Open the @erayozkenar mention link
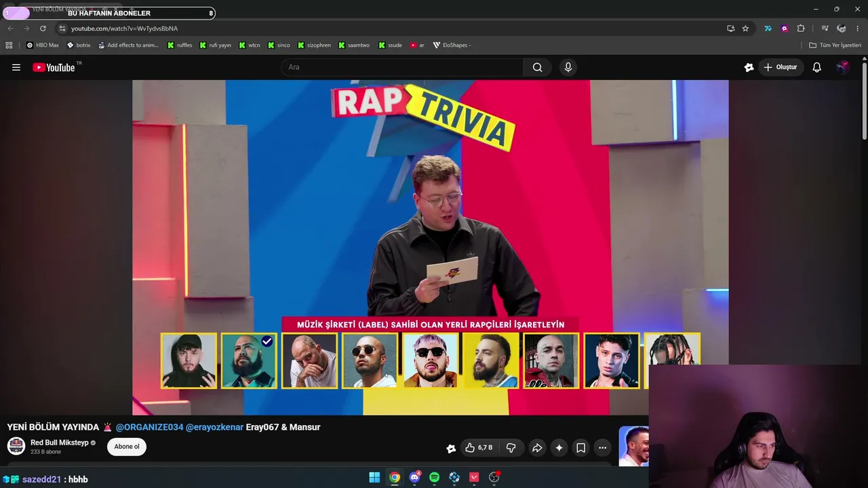The height and width of the screenshot is (488, 868). point(214,427)
